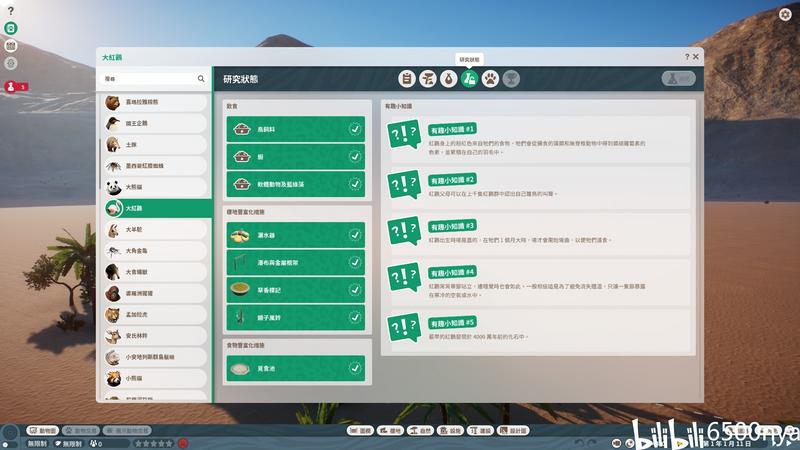Select the antelope (安氏林羚) list entry
The image size is (800, 450).
(x=156, y=336)
